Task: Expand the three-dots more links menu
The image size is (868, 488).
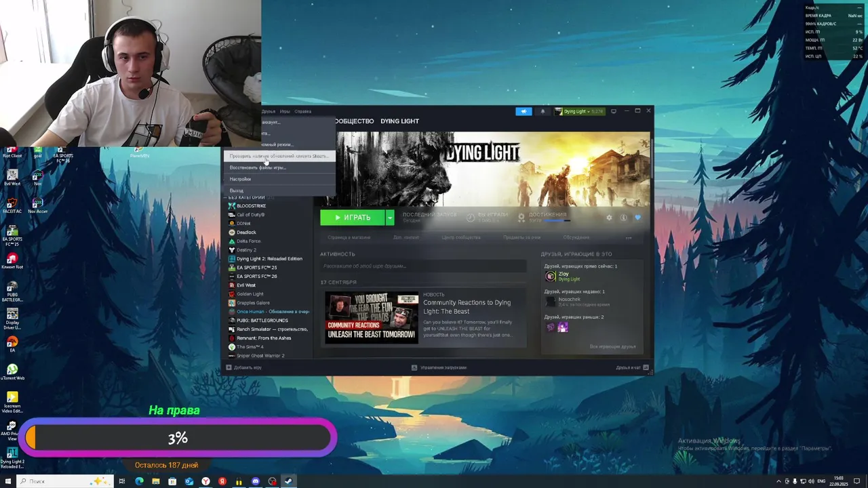Action: (x=629, y=237)
